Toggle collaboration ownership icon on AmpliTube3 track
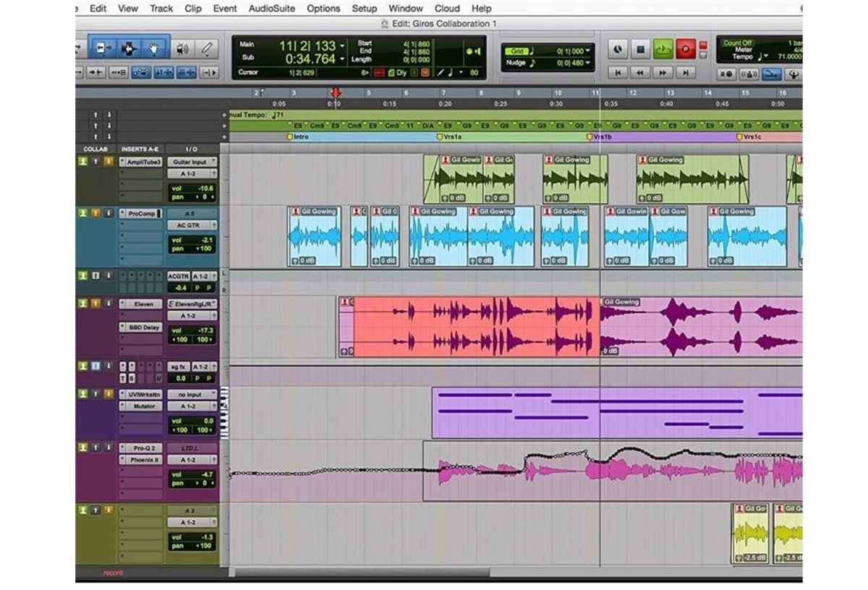Viewport: 868px width, 590px height. point(82,161)
